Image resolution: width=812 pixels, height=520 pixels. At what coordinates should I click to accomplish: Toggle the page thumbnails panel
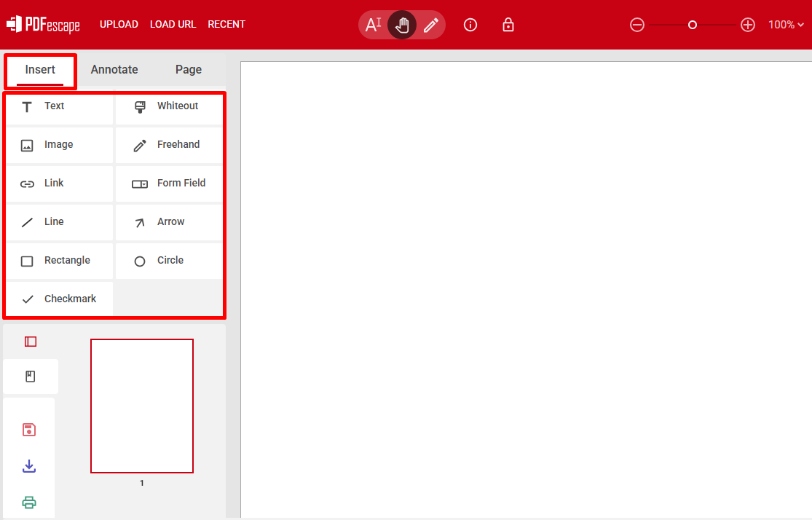(x=31, y=342)
